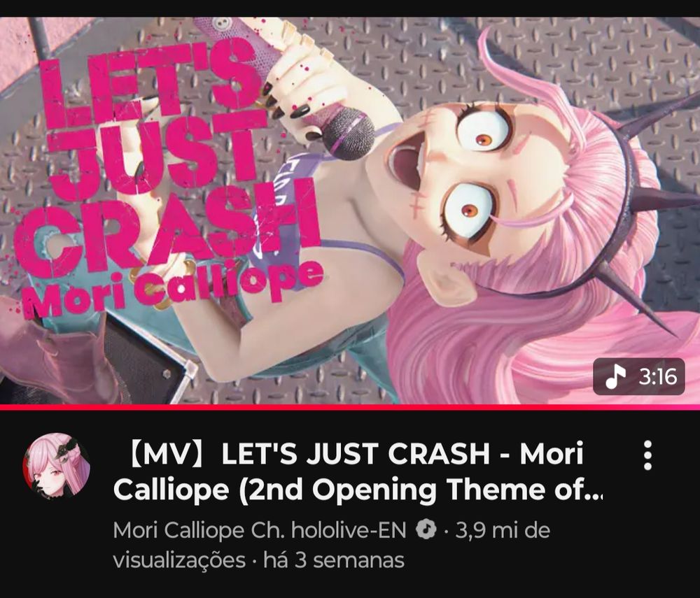Click the 3:16 duration label
The height and width of the screenshot is (598, 700).
(x=657, y=377)
